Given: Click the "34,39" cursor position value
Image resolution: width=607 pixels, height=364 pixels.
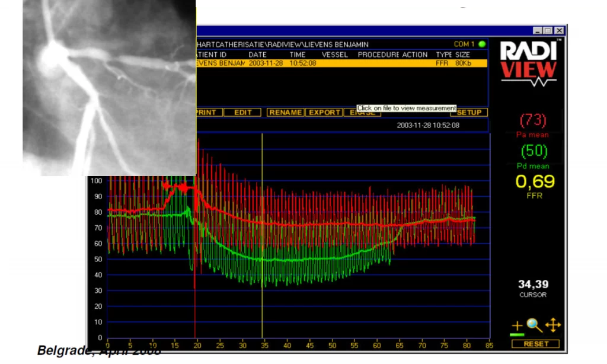Looking at the screenshot, I should click(x=533, y=284).
